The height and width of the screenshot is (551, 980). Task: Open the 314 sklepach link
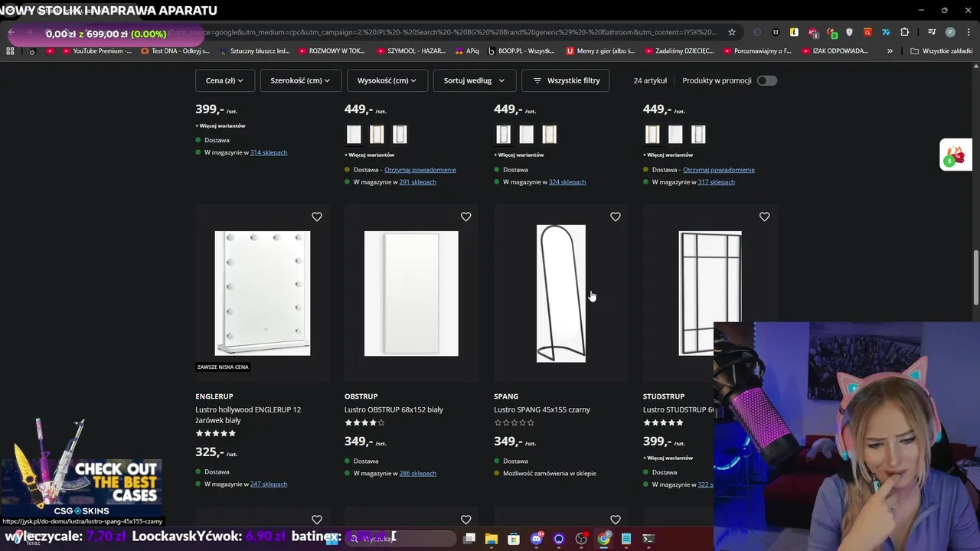269,152
